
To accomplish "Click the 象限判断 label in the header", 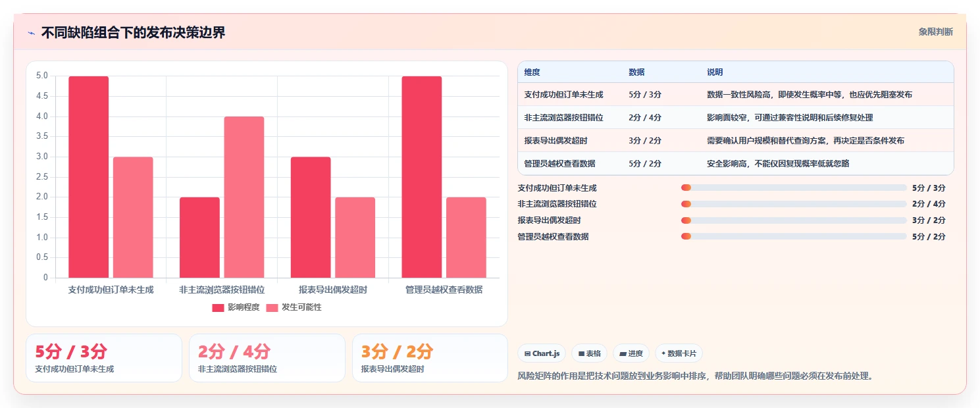I will (935, 32).
